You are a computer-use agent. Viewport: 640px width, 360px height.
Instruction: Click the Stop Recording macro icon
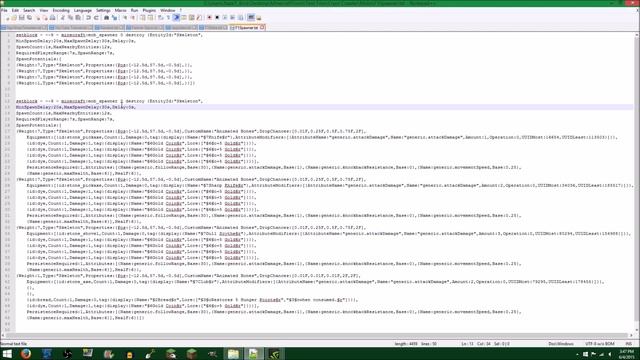tap(217, 18)
